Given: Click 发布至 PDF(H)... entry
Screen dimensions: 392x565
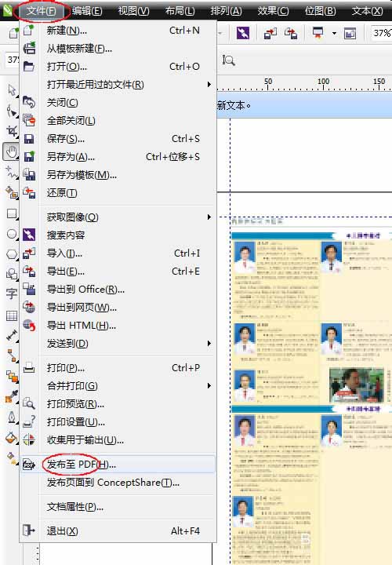Looking at the screenshot, I should 118,465.
